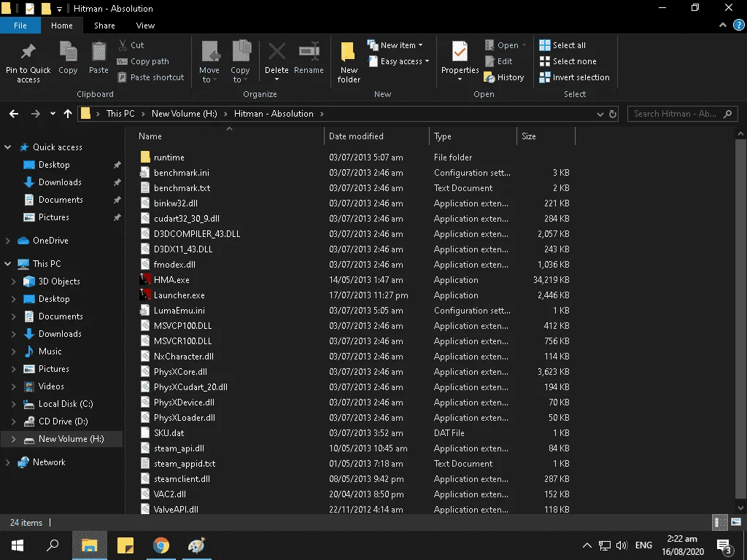
Task: Click the Delete X icon
Action: 276,52
